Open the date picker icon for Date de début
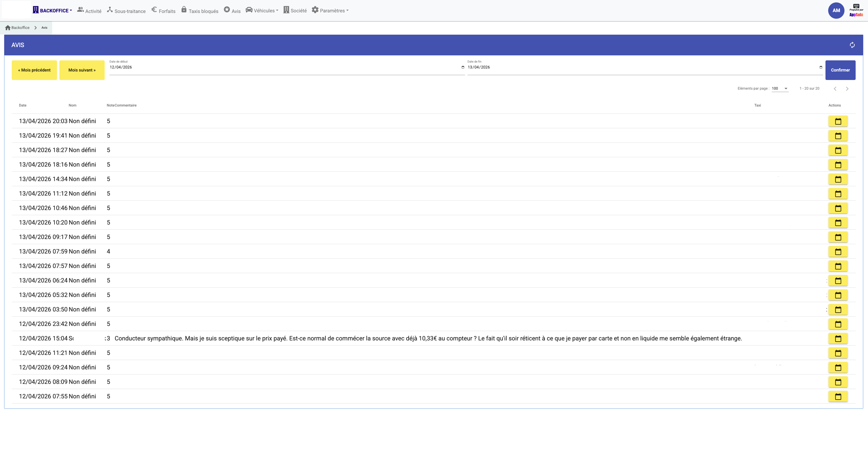 (x=463, y=67)
